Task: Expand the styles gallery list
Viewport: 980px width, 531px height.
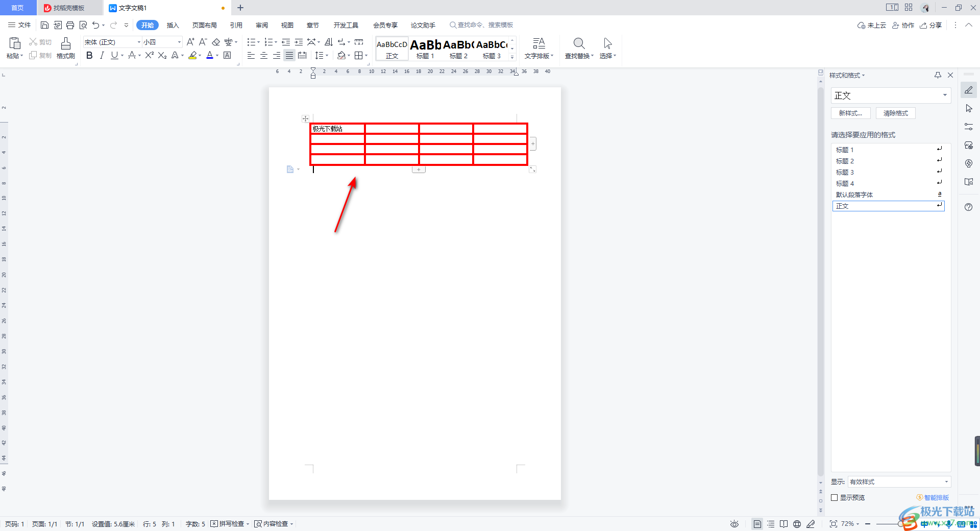Action: coord(512,57)
